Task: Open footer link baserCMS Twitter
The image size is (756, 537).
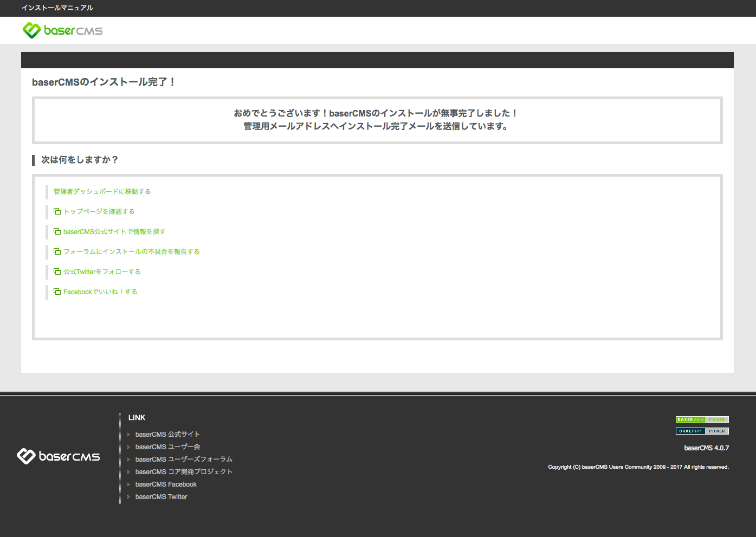Action: click(x=161, y=497)
